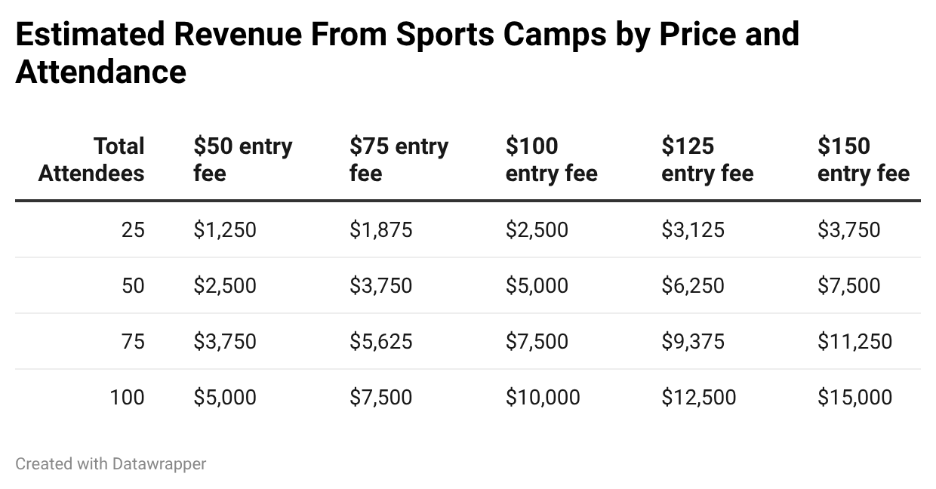Select the $11,250 revenue cell
The width and height of the screenshot is (936, 489).
click(x=855, y=342)
